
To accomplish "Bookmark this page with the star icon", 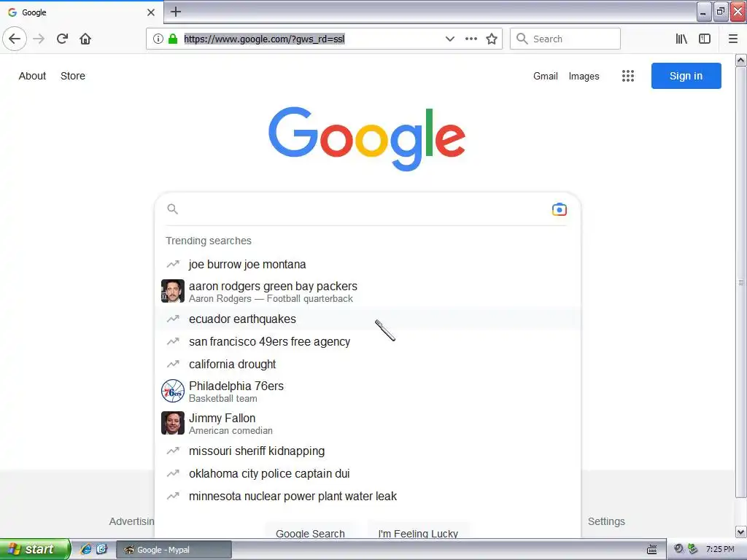I will 492,39.
